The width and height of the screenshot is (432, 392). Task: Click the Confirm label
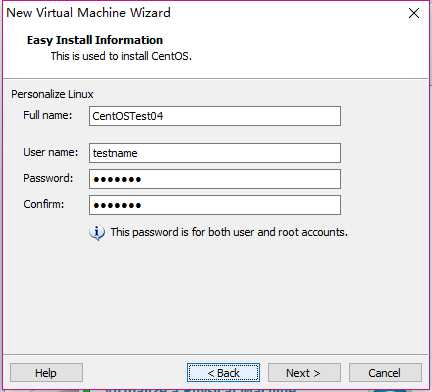(x=44, y=204)
